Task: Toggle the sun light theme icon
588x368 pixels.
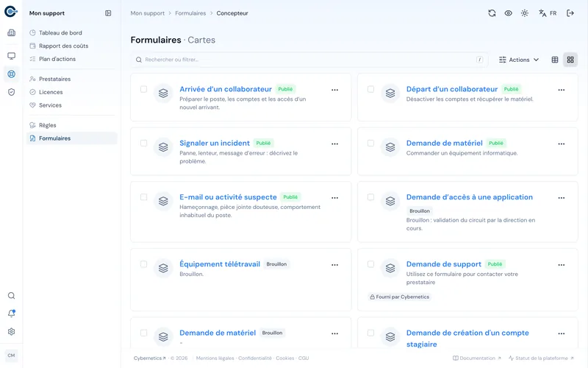Action: tap(525, 13)
